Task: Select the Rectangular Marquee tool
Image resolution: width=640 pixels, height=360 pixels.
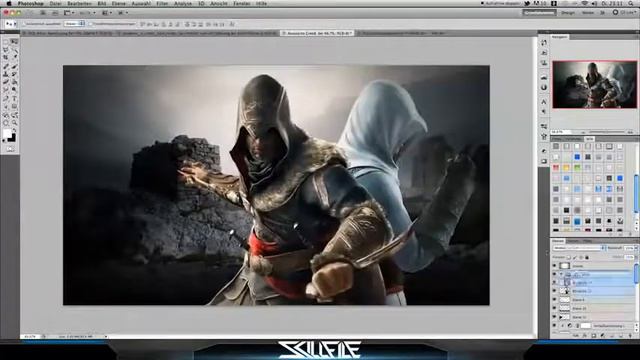Action: (x=6, y=42)
